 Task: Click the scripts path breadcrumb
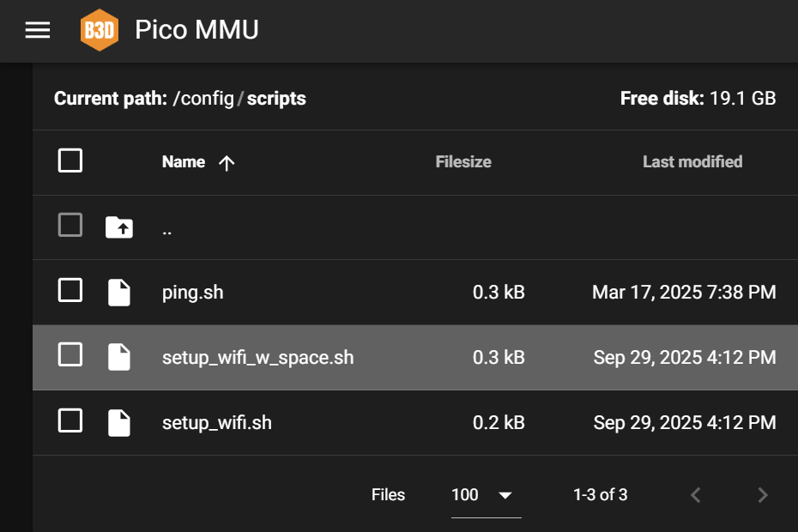tap(276, 99)
